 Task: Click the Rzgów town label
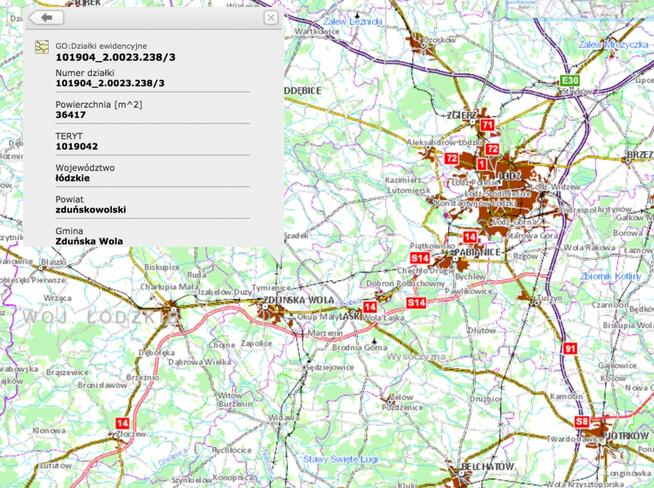[x=526, y=257]
